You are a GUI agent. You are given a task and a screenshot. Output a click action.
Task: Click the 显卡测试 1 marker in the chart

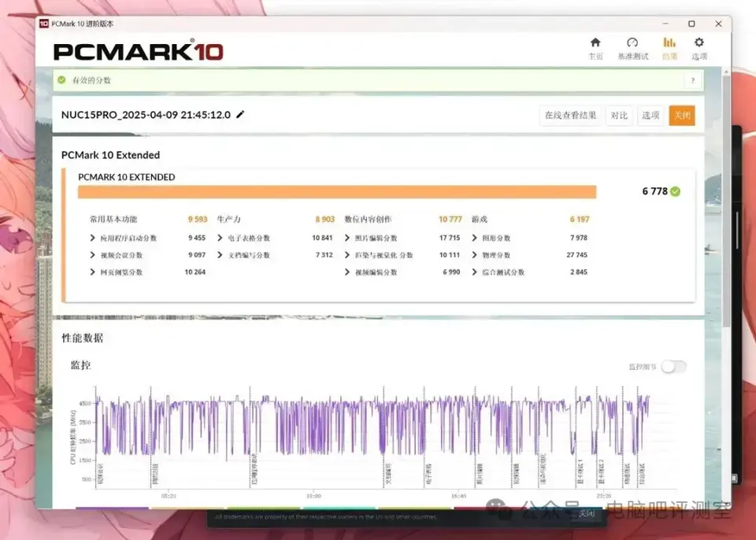tap(580, 472)
